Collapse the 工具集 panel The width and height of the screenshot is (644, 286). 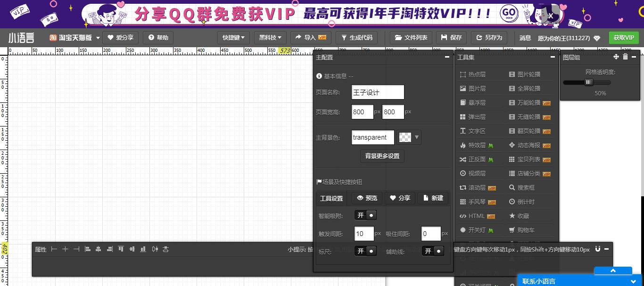tap(553, 57)
